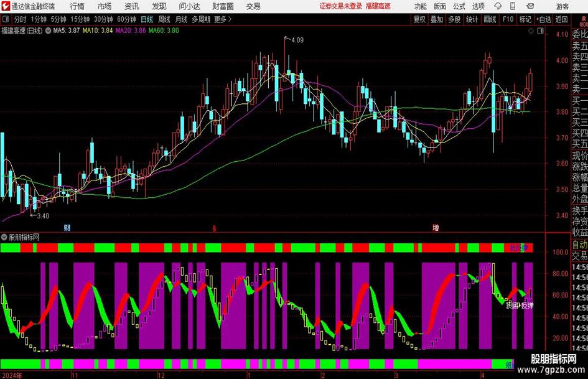
Task: Add stock via +自选 button
Action: coord(544,19)
